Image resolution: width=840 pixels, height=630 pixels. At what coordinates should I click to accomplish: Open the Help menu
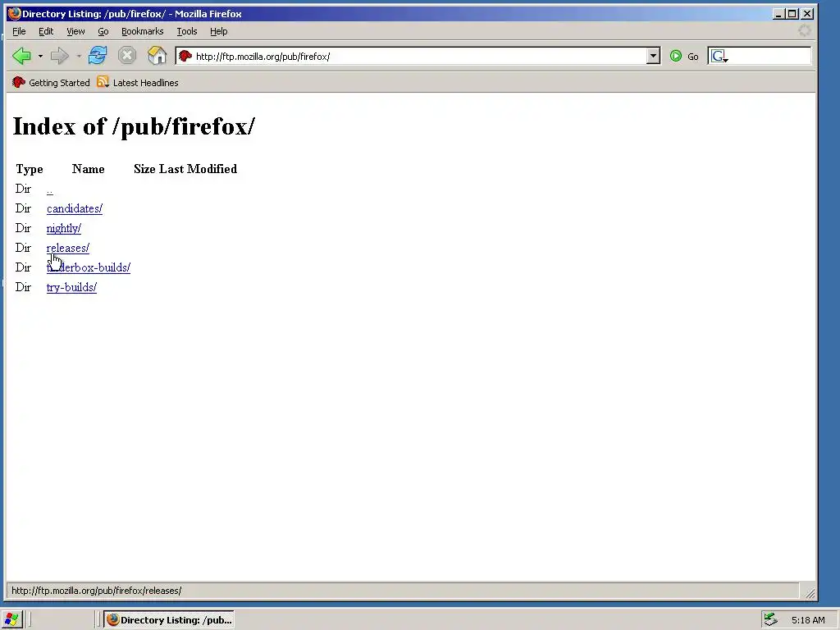(x=218, y=31)
